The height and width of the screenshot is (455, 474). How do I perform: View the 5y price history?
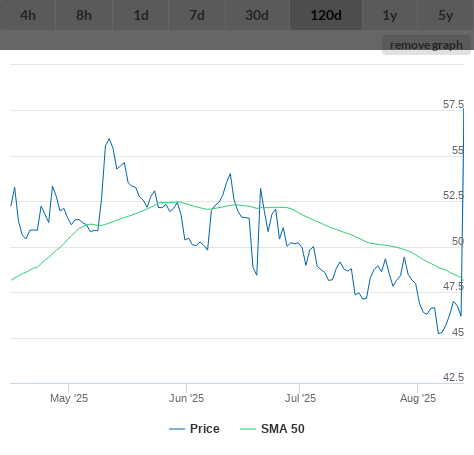pos(446,15)
